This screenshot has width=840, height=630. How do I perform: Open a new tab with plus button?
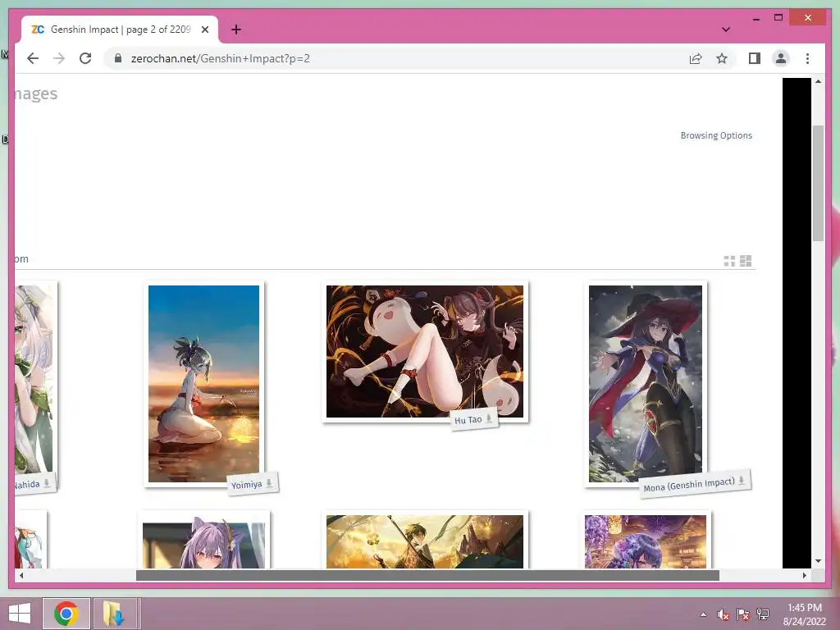(236, 30)
